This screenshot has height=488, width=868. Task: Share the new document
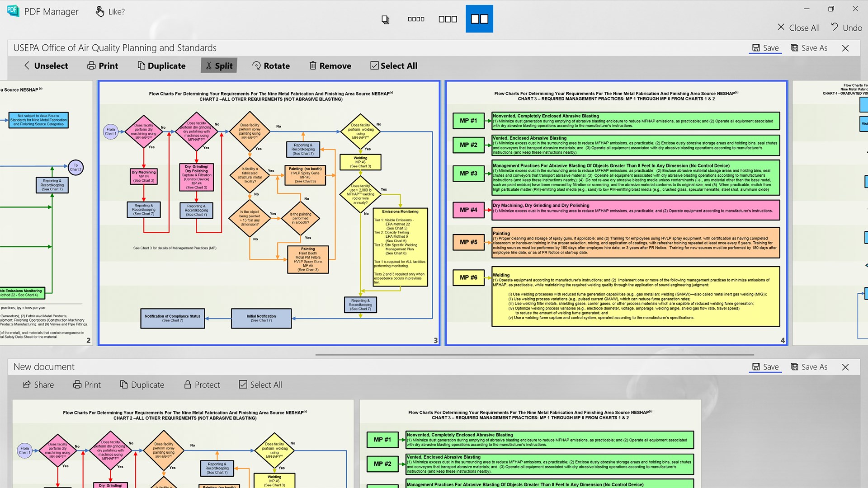click(x=38, y=385)
